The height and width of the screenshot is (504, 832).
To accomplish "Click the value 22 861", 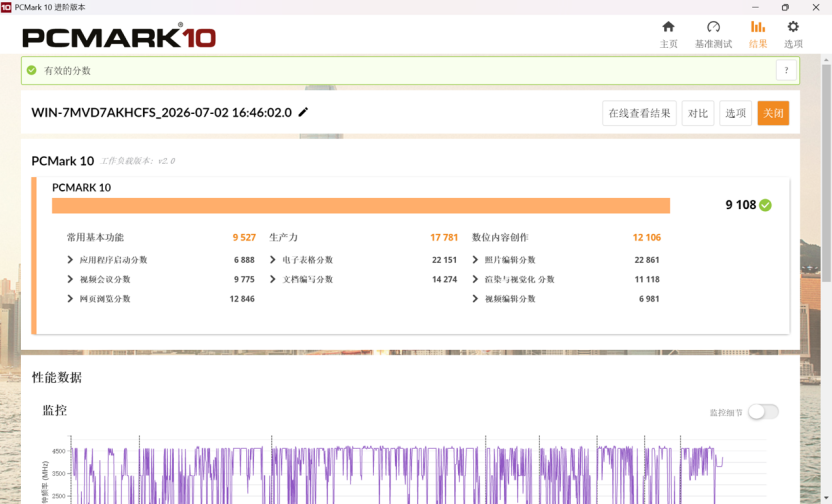I will 647,260.
